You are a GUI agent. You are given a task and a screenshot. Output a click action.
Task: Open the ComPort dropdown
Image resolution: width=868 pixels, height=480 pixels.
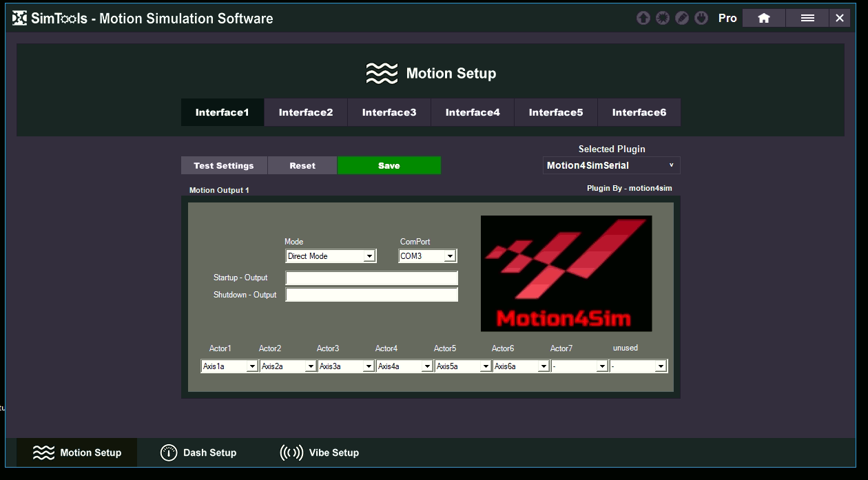(427, 256)
